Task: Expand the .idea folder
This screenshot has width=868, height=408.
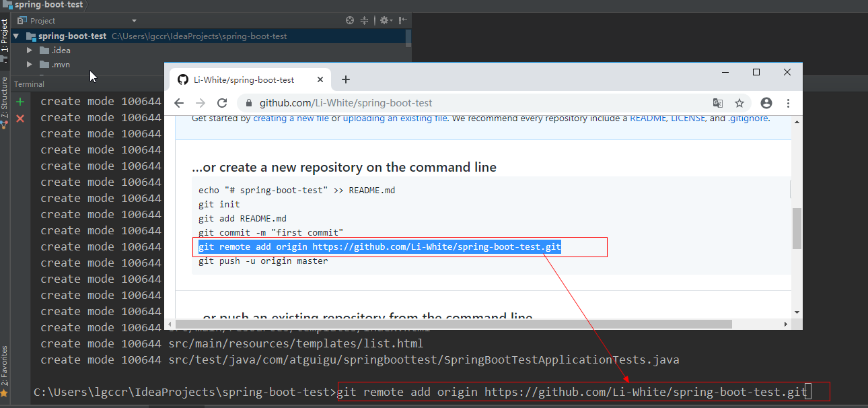Action: [x=29, y=50]
